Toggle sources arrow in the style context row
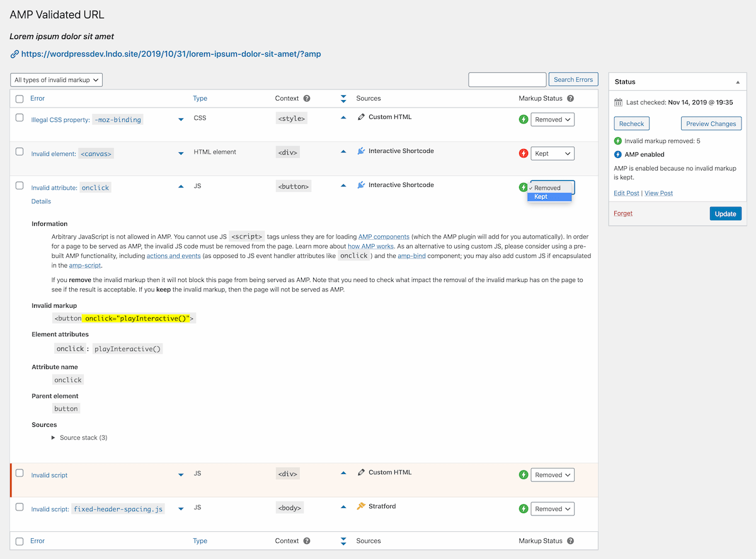This screenshot has width=756, height=559. click(x=343, y=117)
